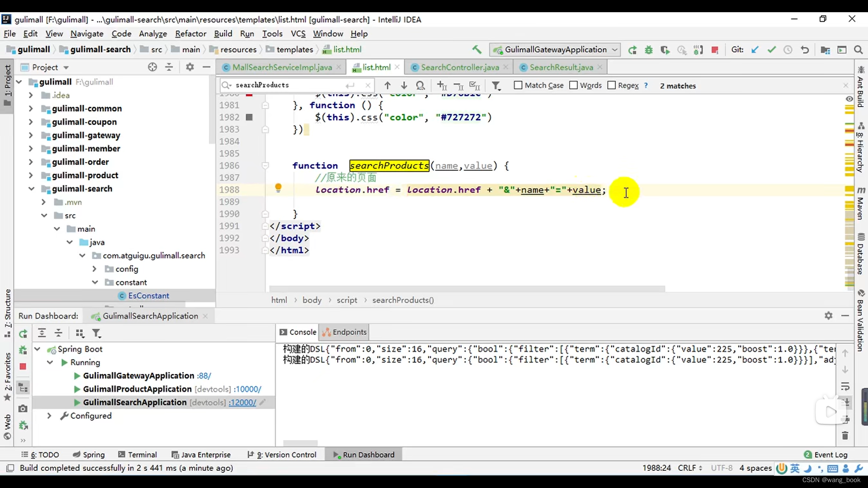
Task: Select GulimallGatewayApplication in Run Dashboard
Action: coord(138,376)
